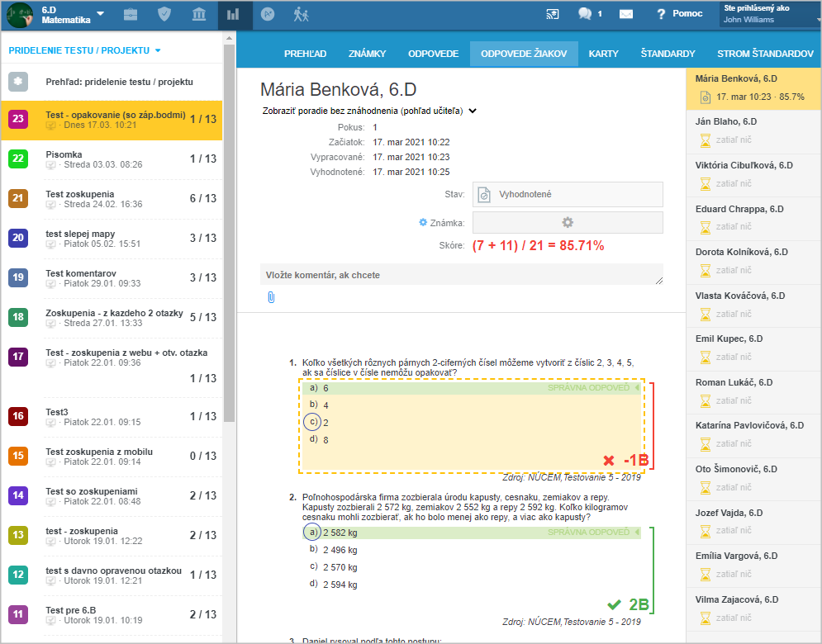Select the bar chart icon in top bar
The image size is (822, 644).
tap(233, 14)
